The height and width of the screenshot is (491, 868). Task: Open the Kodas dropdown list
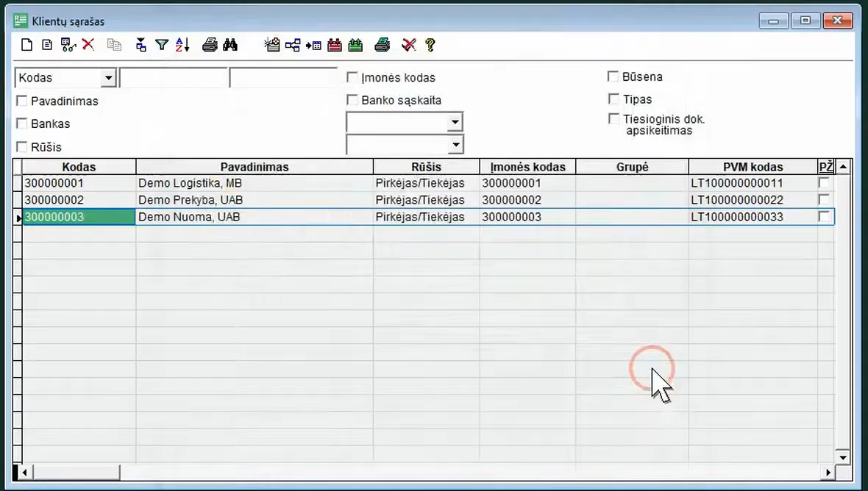[109, 78]
